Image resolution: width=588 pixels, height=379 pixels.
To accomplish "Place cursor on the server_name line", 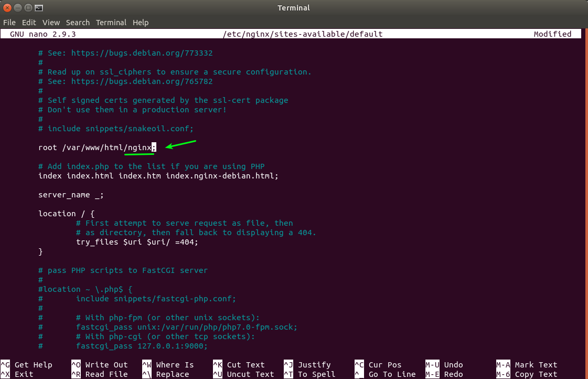I will coord(71,195).
